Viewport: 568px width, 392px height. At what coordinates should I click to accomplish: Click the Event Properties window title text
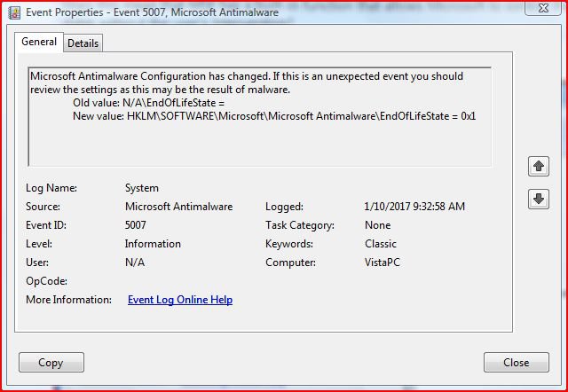click(x=152, y=12)
